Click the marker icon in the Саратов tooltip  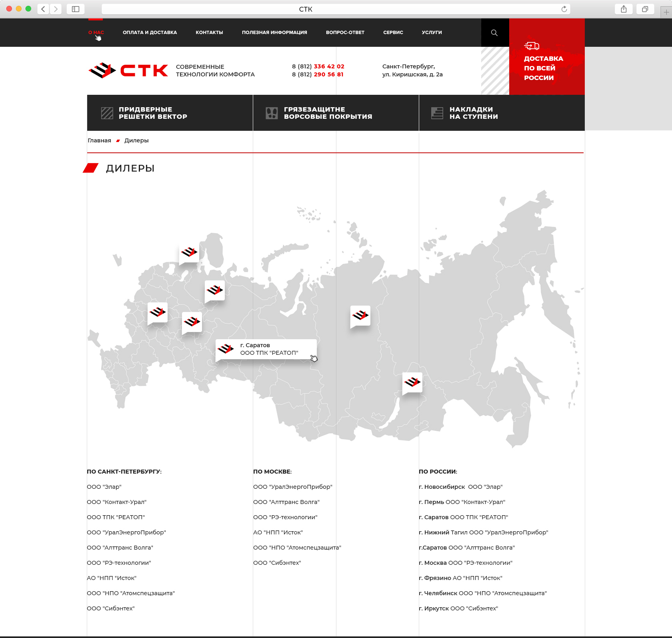tap(226, 349)
